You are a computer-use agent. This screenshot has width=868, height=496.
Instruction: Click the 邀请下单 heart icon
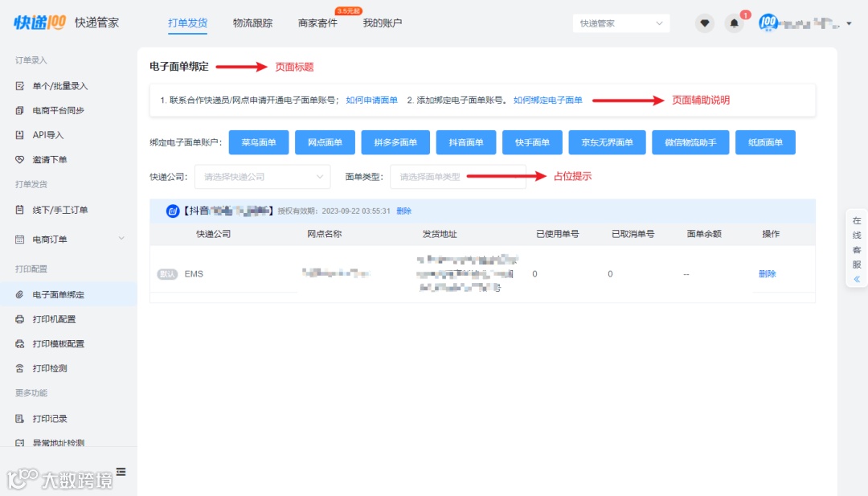point(20,159)
